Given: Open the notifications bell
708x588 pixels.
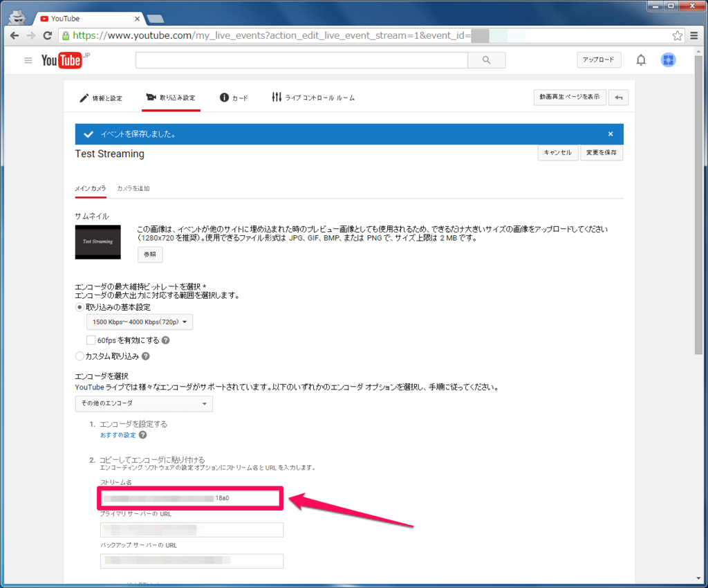Looking at the screenshot, I should (x=641, y=59).
